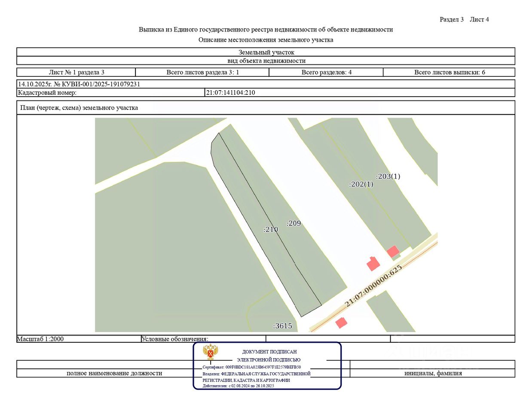Image resolution: width=532 pixels, height=411 pixels.
Task: Click 'Всего разделов: 4' cell
Action: click(x=327, y=72)
